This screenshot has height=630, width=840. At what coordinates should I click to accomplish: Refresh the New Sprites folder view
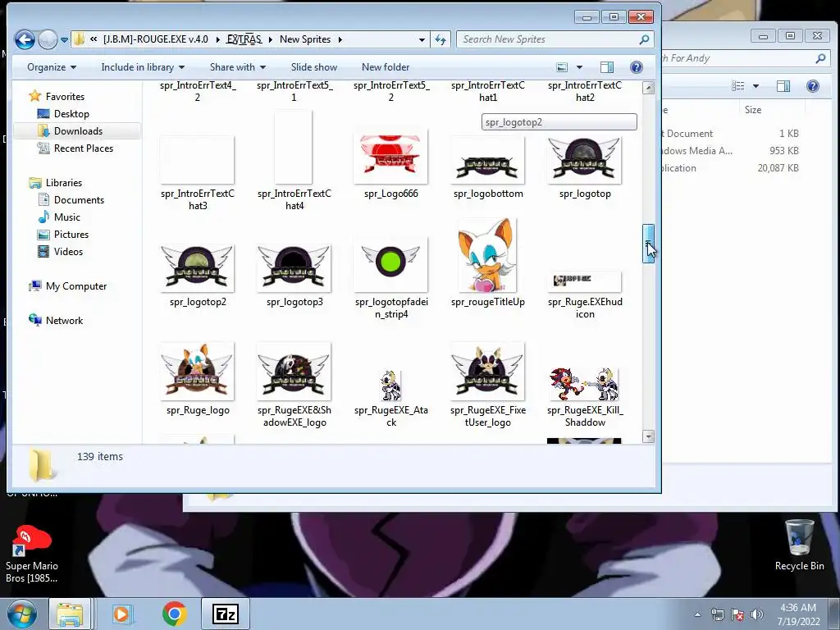pos(441,39)
